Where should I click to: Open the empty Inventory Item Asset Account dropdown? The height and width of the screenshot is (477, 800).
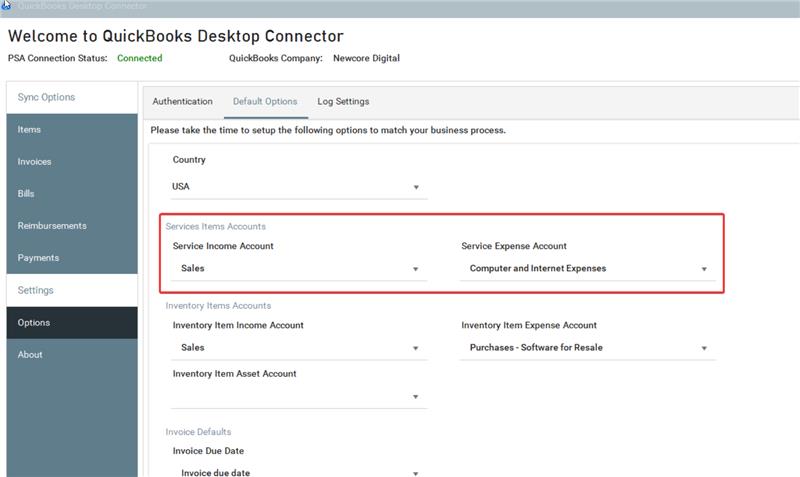coord(299,396)
